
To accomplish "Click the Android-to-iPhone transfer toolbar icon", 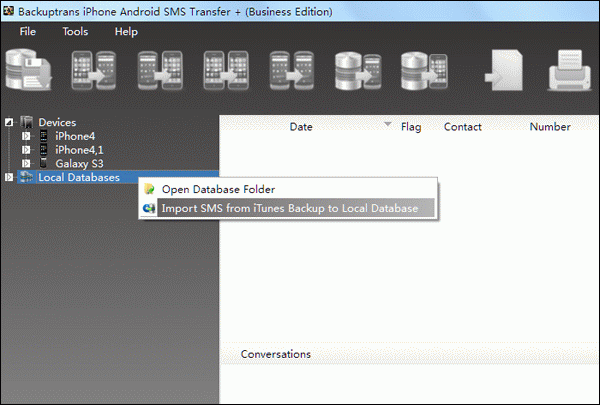I will pyautogui.click(x=160, y=70).
